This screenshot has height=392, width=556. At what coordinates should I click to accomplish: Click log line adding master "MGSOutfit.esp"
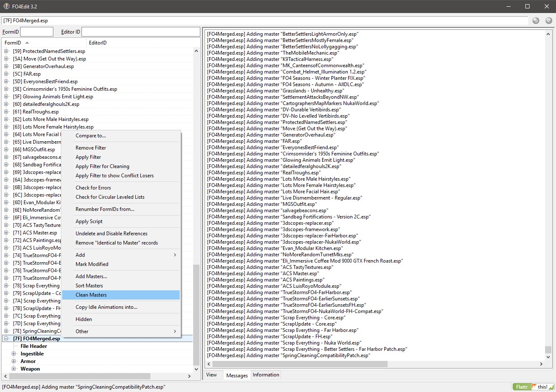tap(262, 204)
